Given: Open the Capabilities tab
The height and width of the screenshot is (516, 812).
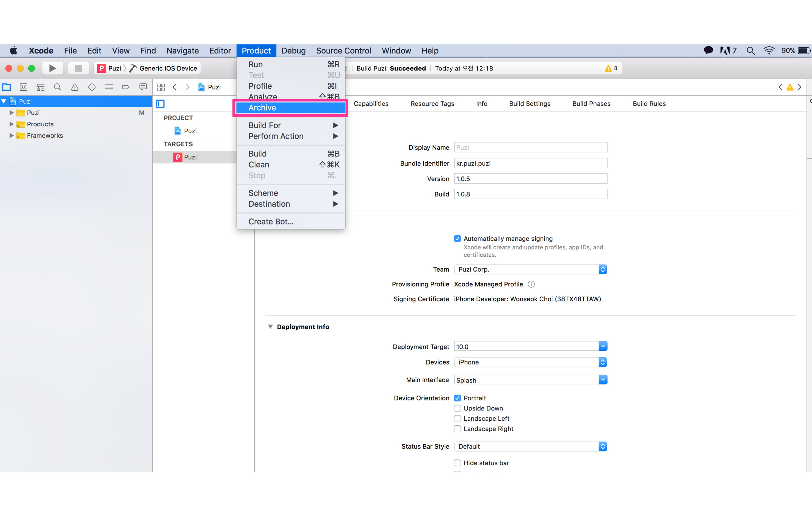Looking at the screenshot, I should pos(371,104).
